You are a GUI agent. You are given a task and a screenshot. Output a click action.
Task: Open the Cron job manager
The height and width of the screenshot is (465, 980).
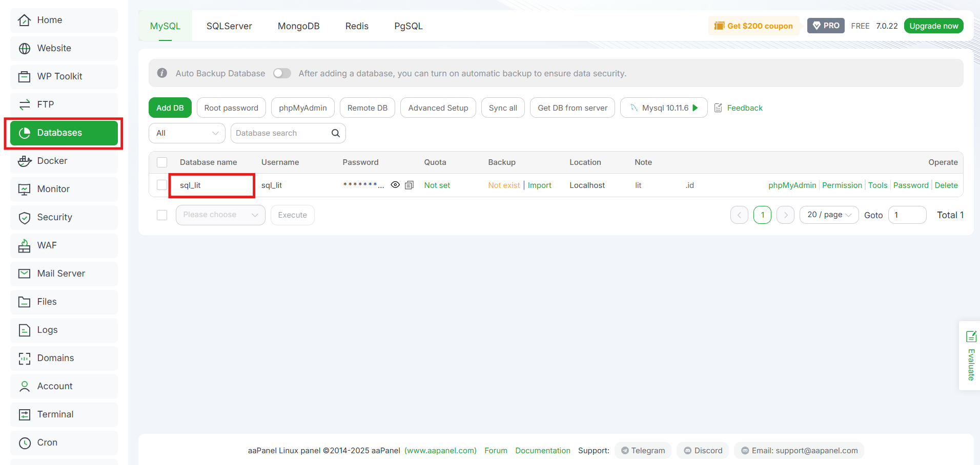coord(46,442)
